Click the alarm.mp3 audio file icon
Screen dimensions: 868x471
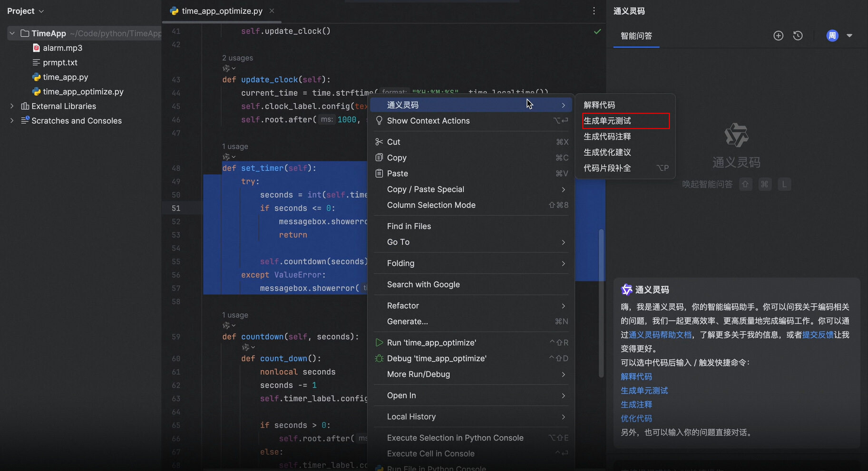(36, 48)
